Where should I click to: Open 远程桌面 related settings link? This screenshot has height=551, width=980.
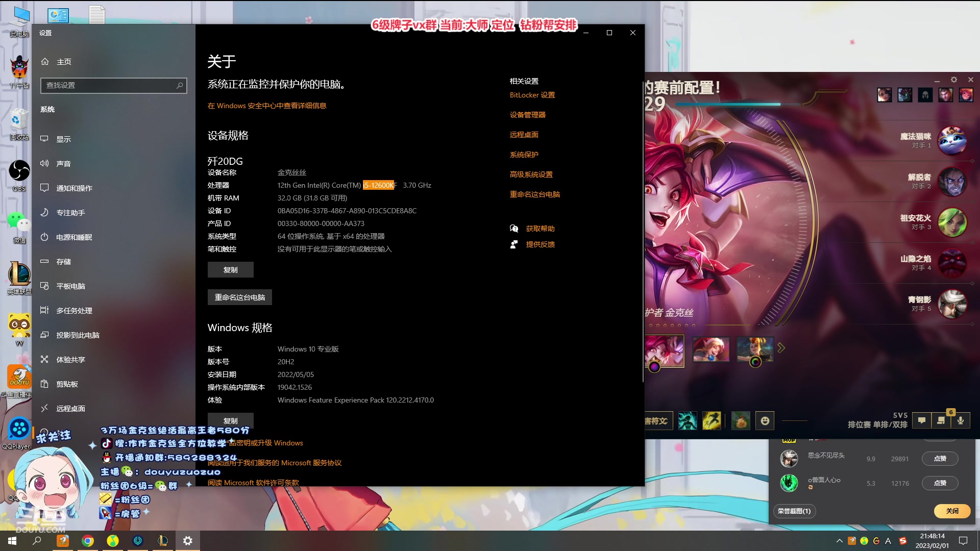point(524,135)
